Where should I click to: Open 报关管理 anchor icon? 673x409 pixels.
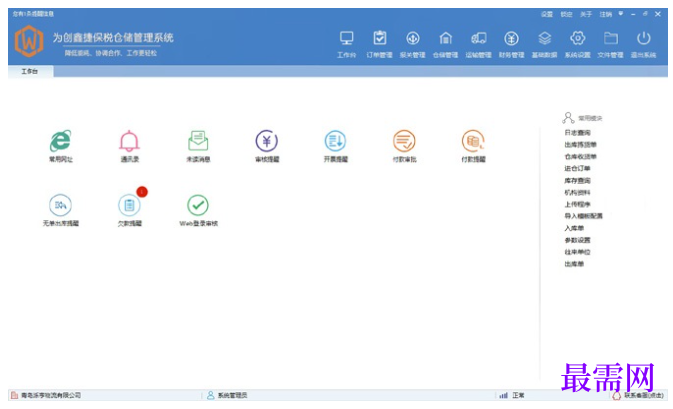[x=412, y=39]
